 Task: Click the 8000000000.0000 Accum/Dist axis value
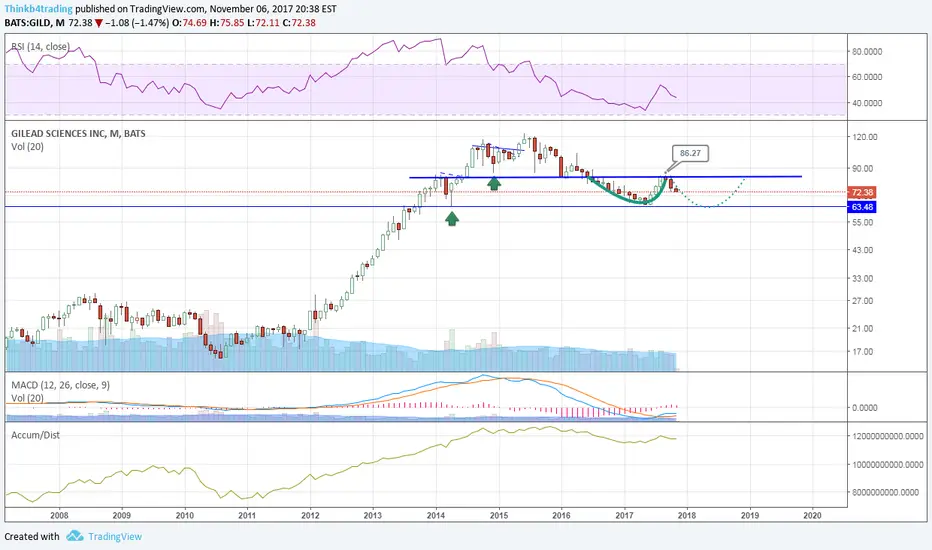click(886, 492)
